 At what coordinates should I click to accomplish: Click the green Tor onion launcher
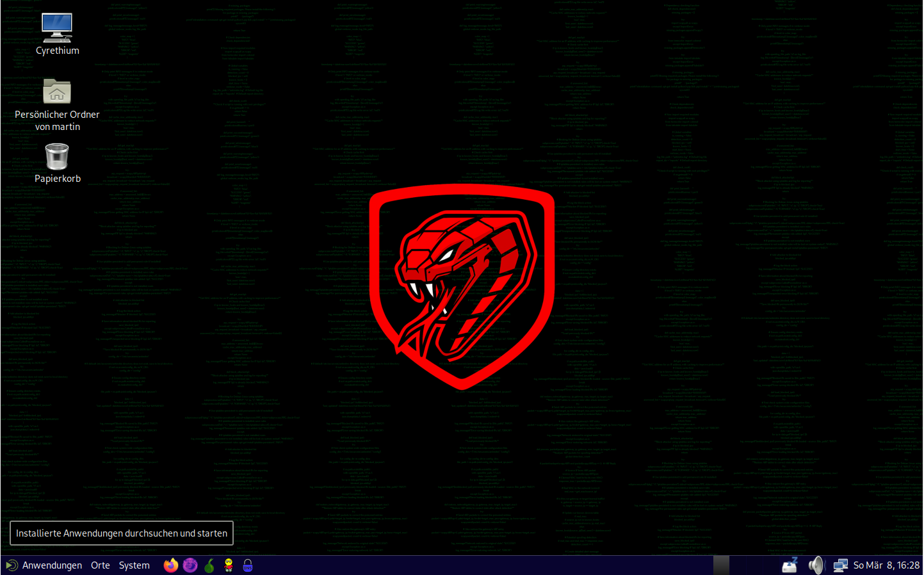[209, 565]
